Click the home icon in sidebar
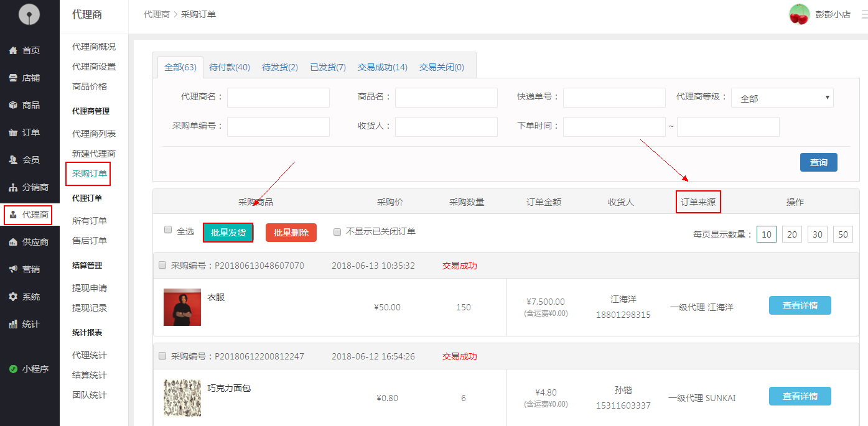 (13, 50)
